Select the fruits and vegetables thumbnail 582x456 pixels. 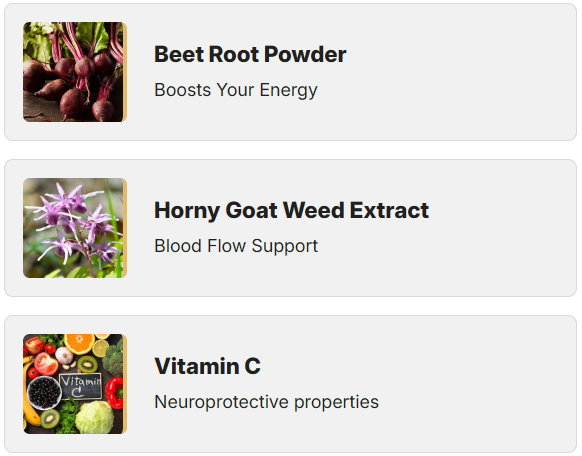coord(75,384)
